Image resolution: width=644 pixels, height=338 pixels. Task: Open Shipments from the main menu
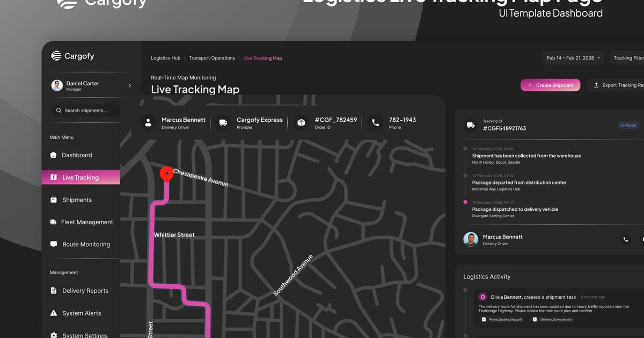click(x=77, y=200)
